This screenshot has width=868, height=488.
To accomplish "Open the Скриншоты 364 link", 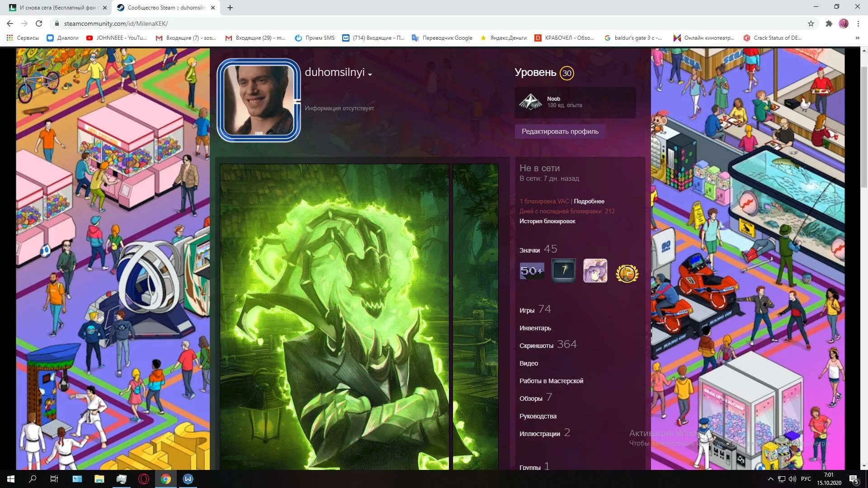I will pos(548,345).
